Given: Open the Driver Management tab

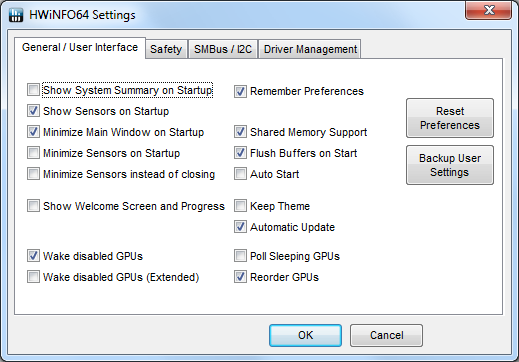Looking at the screenshot, I should point(310,49).
